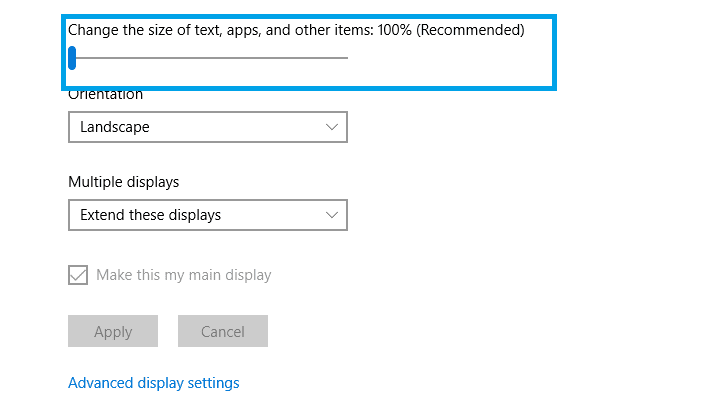Set the size slider to its maximum end
The width and height of the screenshot is (702, 415).
click(x=347, y=58)
